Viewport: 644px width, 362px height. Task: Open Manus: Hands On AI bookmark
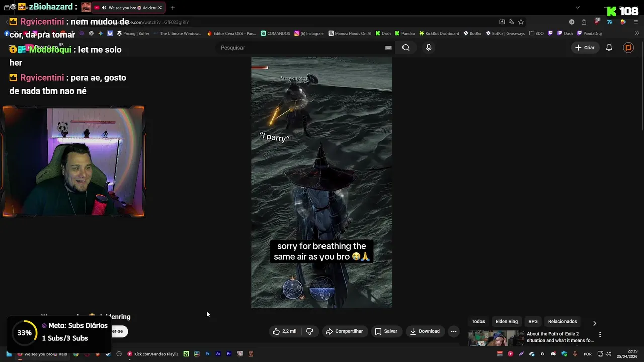(350, 34)
